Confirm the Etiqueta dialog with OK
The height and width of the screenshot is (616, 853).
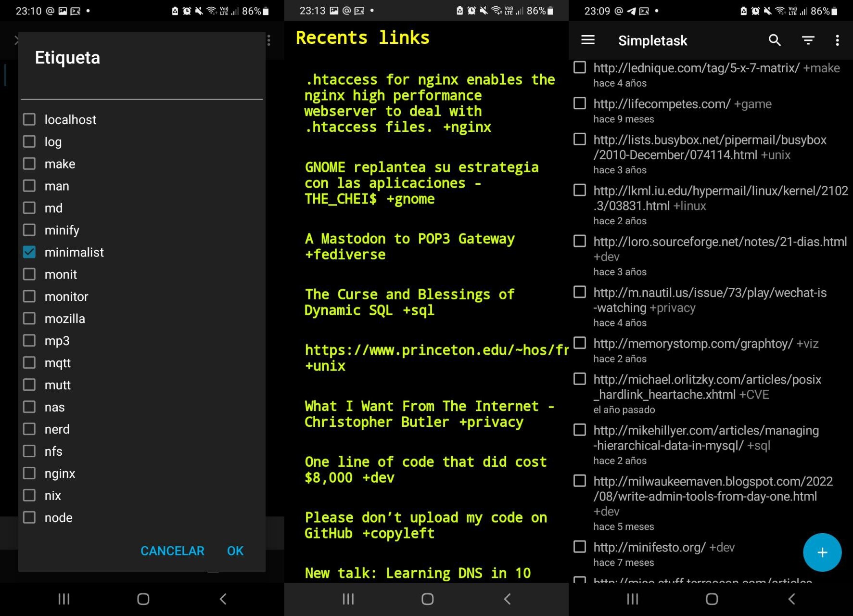(x=235, y=551)
